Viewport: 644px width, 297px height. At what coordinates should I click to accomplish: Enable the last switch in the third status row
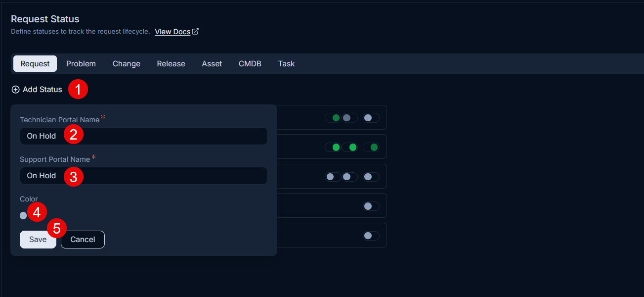point(371,177)
